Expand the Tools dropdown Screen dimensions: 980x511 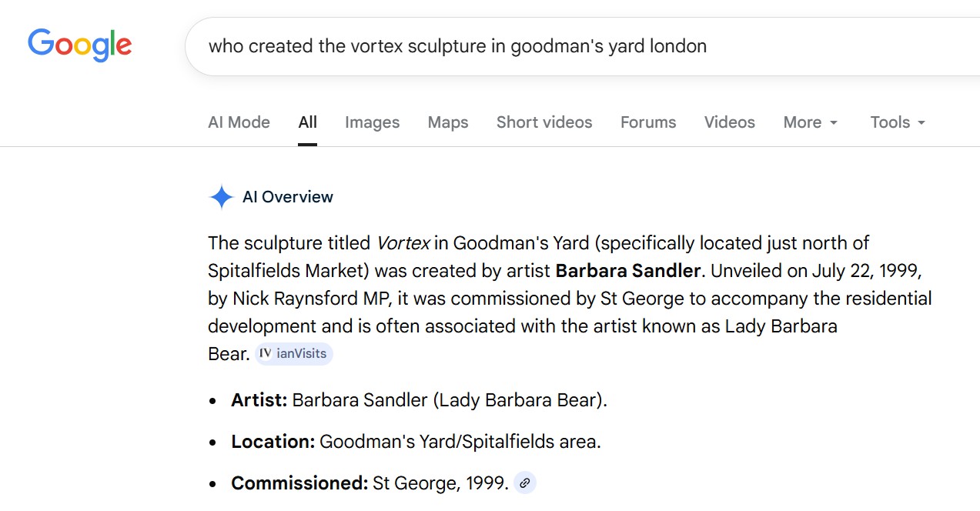click(x=898, y=122)
